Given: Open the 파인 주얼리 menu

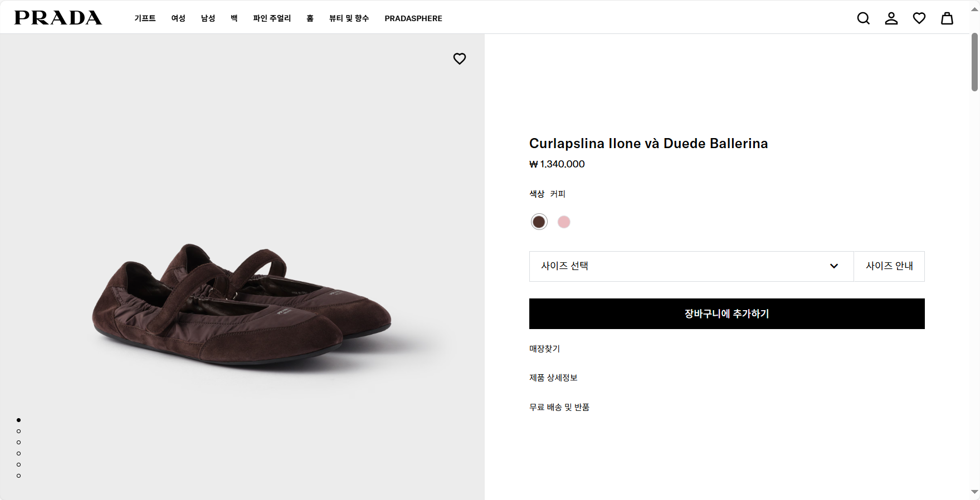Looking at the screenshot, I should [272, 18].
